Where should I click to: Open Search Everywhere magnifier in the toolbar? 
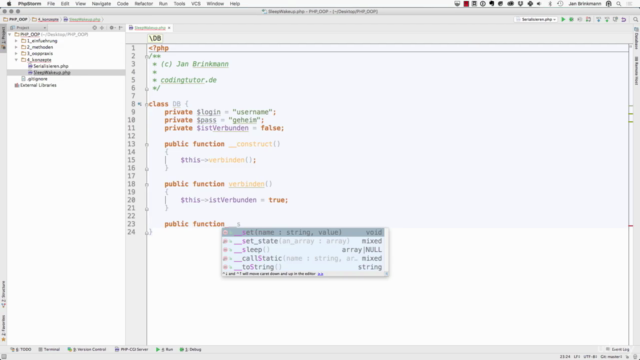point(636,19)
